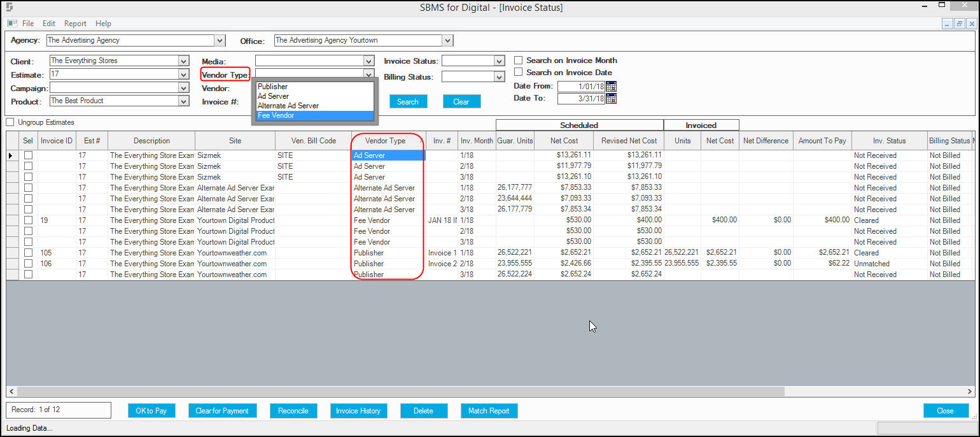Expand the Client dropdown list
Screen dimensions: 980x437
(183, 61)
